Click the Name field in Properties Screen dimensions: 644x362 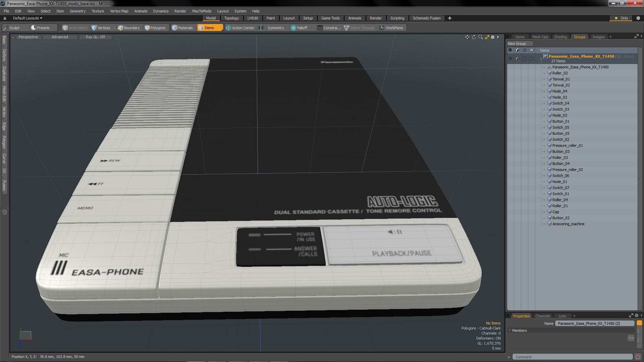click(x=594, y=323)
